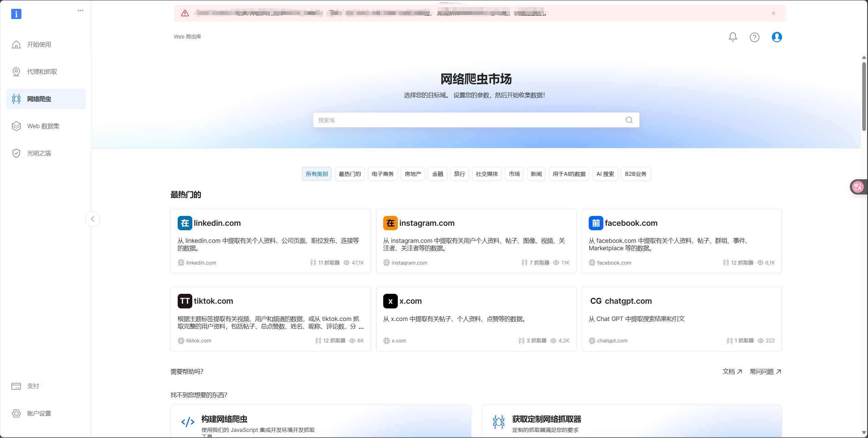
Task: Open the linkedin.com crawler card
Action: tap(270, 241)
